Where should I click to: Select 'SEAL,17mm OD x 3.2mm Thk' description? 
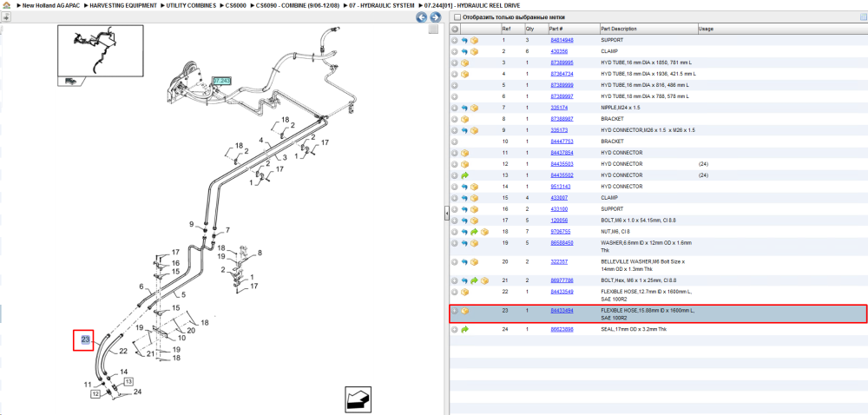(635, 330)
